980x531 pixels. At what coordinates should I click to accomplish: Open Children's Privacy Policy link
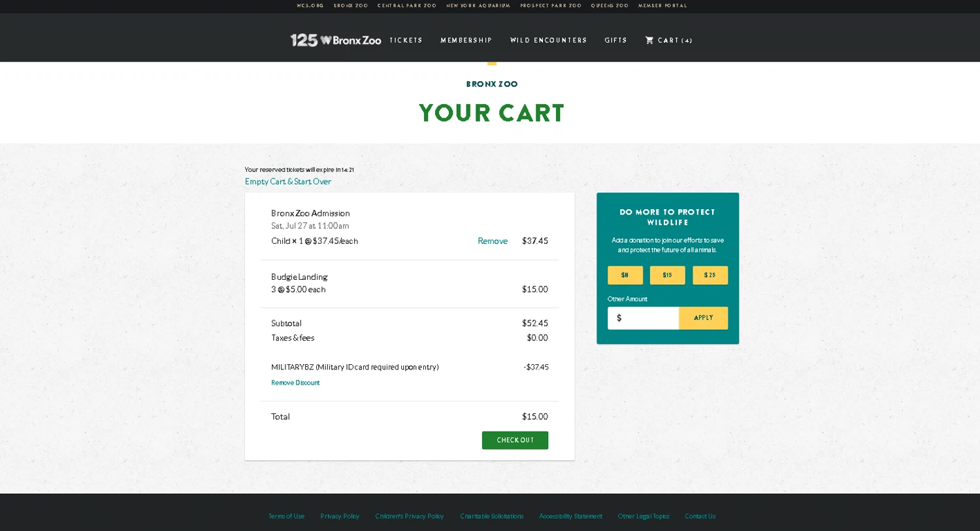coord(410,517)
